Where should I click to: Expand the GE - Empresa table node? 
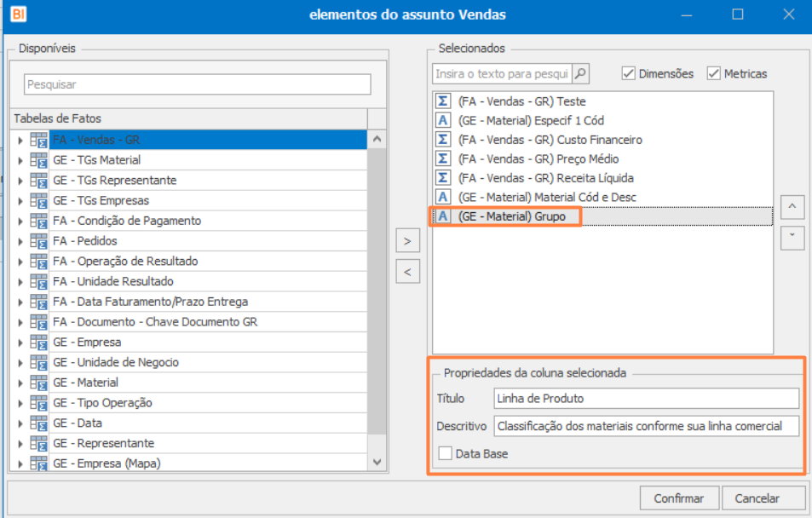[20, 342]
